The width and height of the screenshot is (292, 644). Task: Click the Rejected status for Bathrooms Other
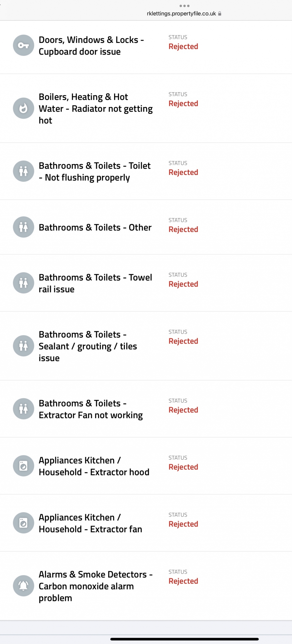[x=183, y=229]
